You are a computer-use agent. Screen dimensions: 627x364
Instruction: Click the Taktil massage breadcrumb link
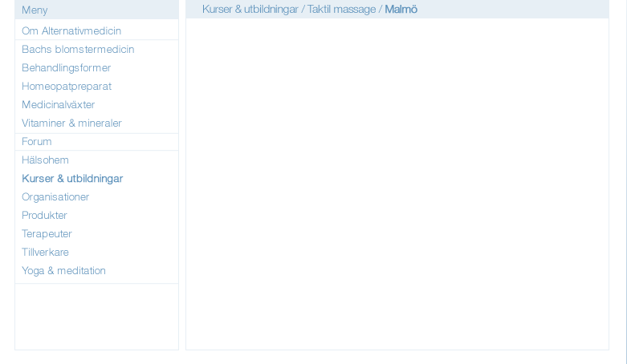pyautogui.click(x=341, y=9)
